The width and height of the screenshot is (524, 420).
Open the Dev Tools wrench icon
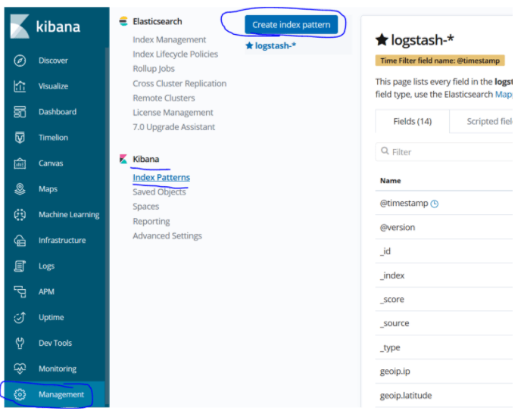click(x=20, y=343)
